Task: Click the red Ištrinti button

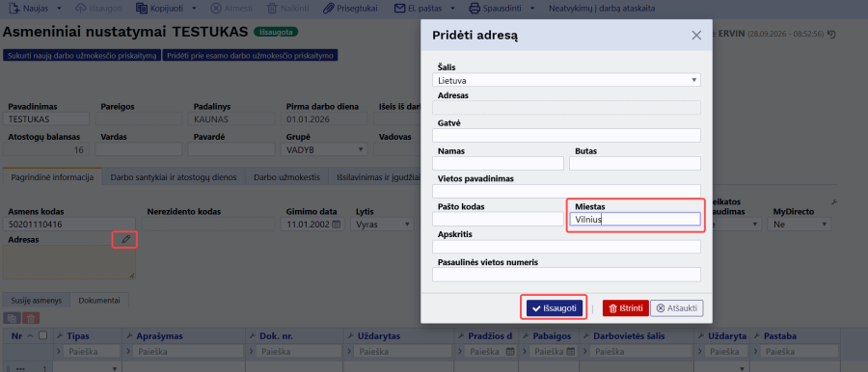Action: (626, 308)
